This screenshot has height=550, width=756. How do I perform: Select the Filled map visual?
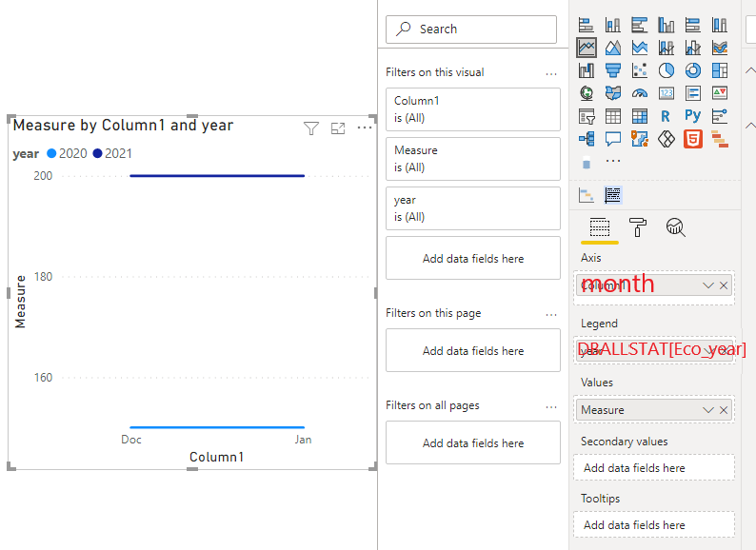(613, 93)
